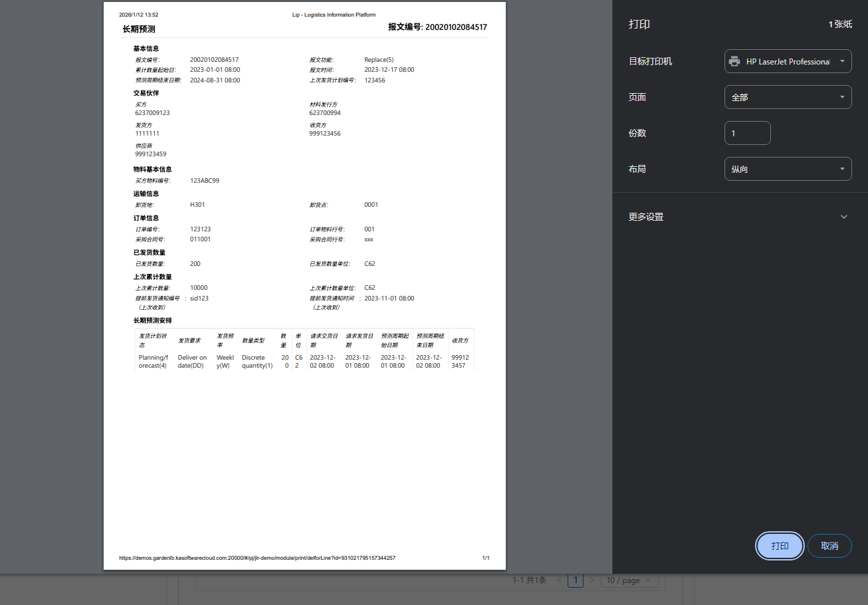Viewport: 868px width, 605px height.
Task: Click the printer icon beside HP LaserJet
Action: (734, 61)
